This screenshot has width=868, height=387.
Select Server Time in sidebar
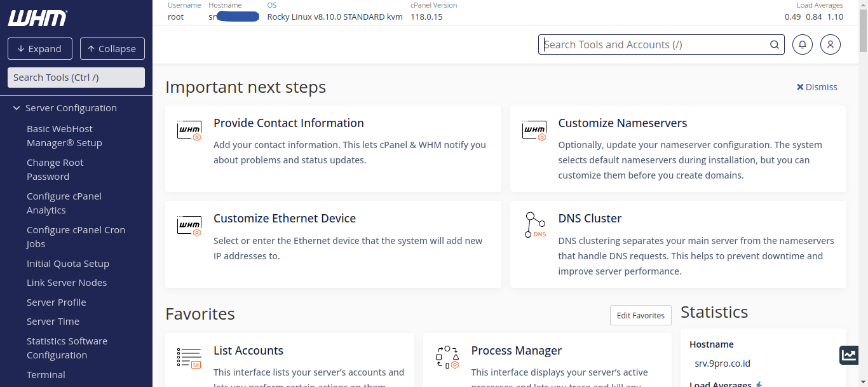pyautogui.click(x=53, y=322)
